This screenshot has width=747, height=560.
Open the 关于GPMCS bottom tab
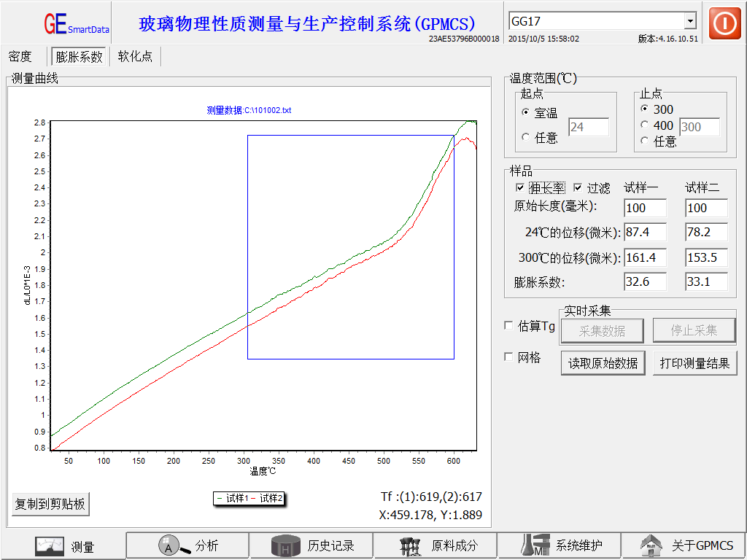click(x=684, y=545)
